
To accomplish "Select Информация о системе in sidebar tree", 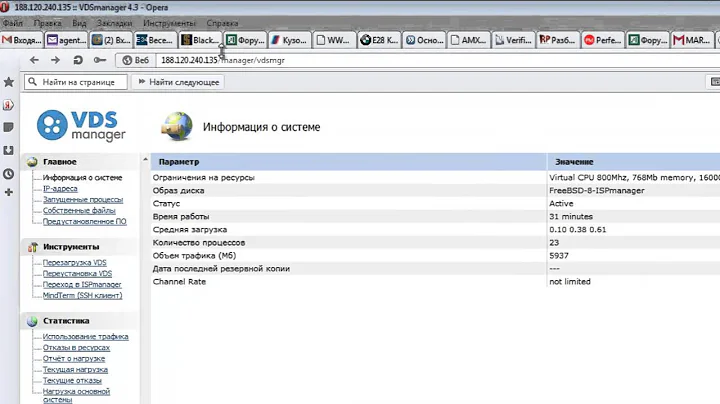I will tap(82, 177).
